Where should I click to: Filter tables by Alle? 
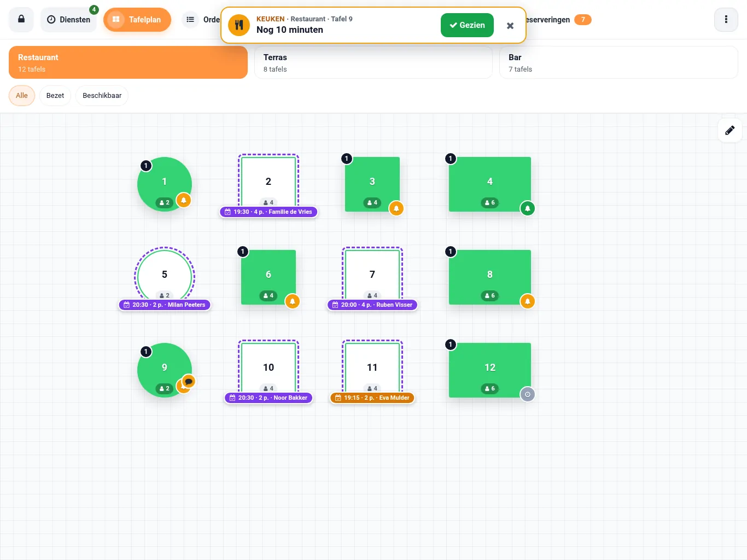[22, 96]
